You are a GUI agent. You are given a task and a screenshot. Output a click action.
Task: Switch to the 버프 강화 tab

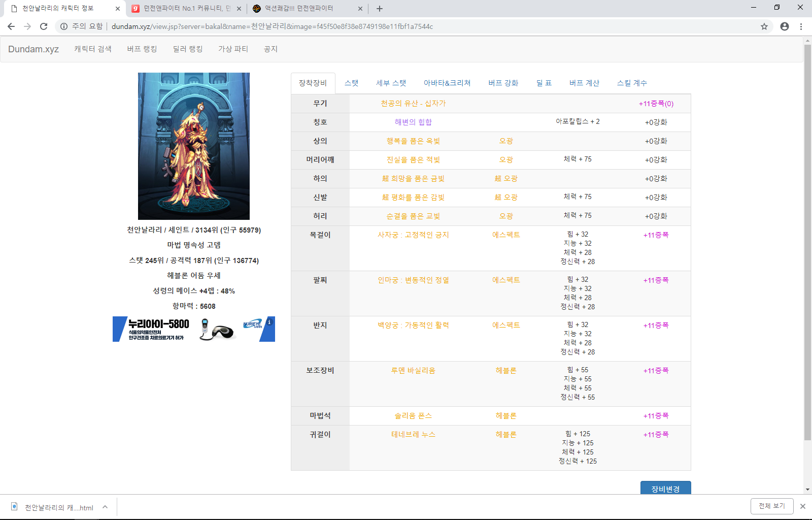pyautogui.click(x=503, y=83)
